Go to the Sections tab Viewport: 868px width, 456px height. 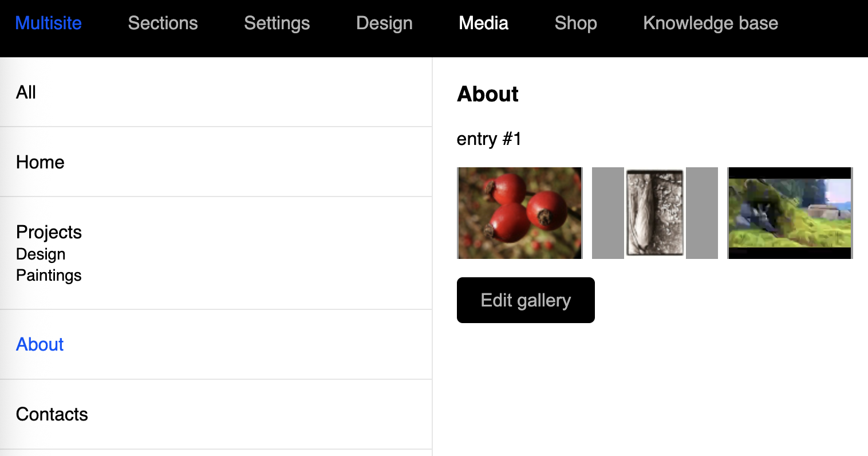click(x=163, y=23)
